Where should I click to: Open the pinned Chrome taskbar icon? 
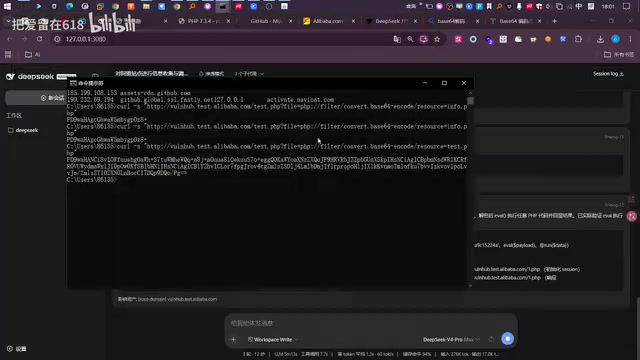tap(116, 6)
